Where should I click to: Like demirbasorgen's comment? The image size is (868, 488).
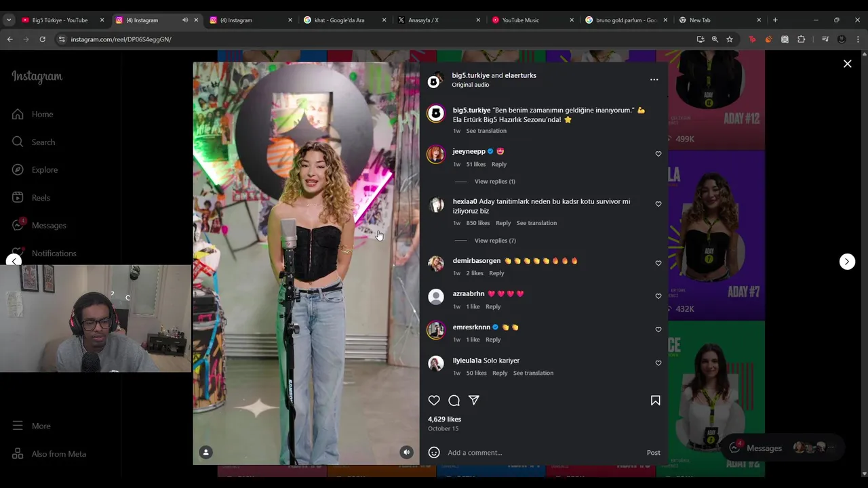[658, 263]
